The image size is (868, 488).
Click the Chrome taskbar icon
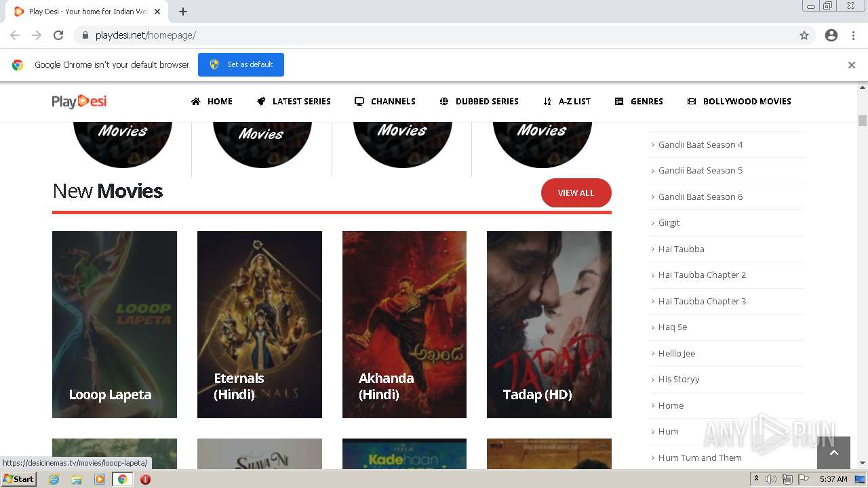click(122, 479)
